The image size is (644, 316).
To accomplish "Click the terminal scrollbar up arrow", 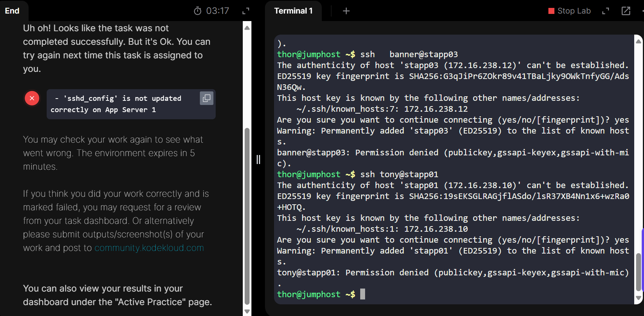I will coord(638,41).
